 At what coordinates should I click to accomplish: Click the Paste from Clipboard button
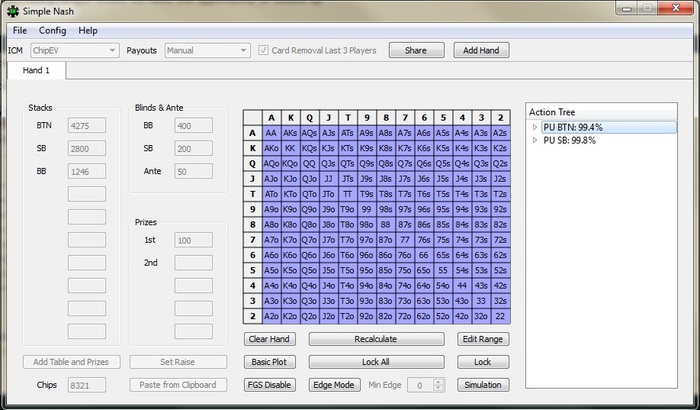178,385
